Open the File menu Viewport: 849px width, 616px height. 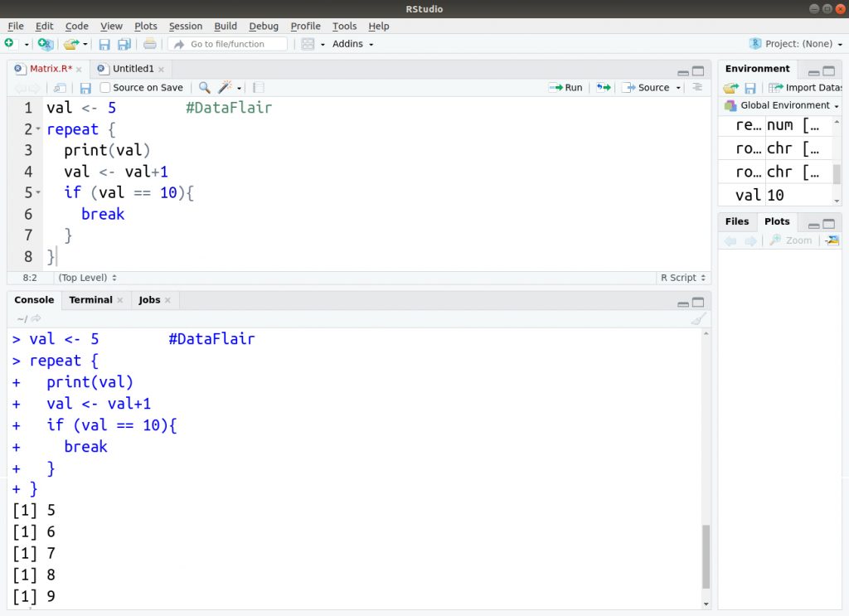coord(16,26)
